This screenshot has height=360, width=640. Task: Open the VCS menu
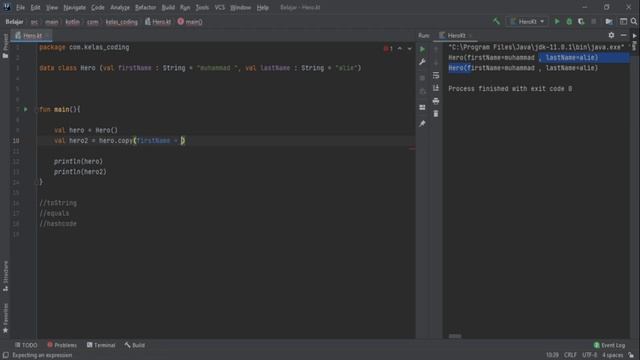point(220,7)
